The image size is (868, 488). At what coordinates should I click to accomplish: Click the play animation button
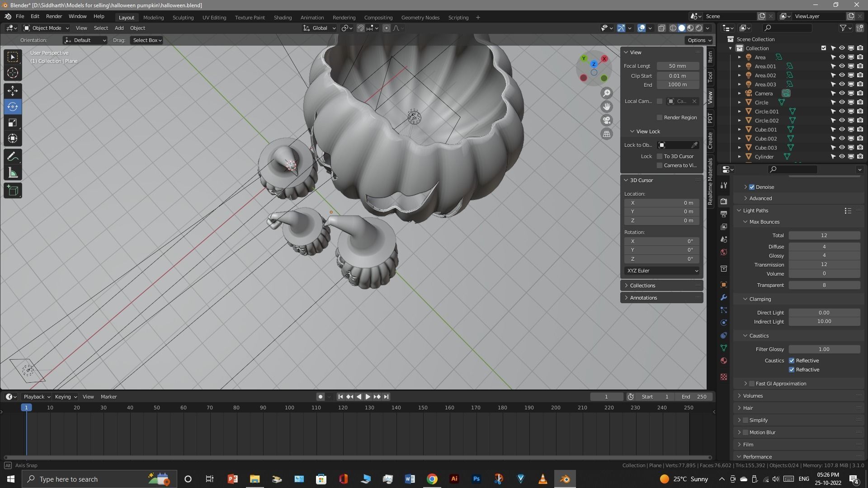click(x=368, y=397)
